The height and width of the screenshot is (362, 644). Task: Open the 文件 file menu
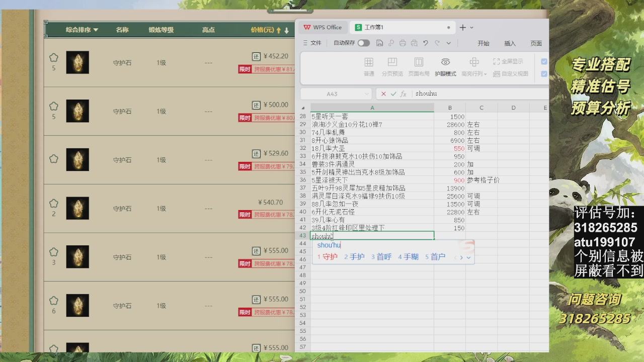[312, 43]
